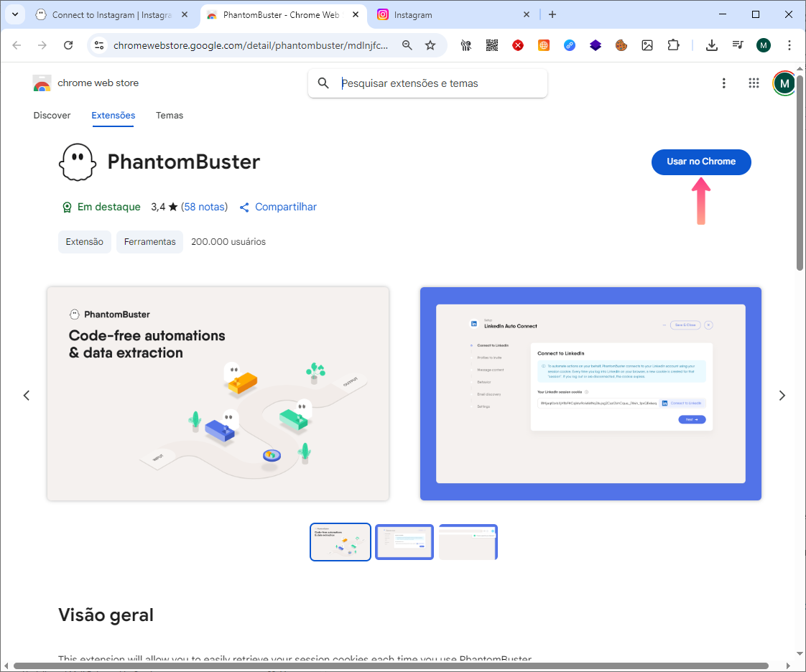Open the Code-free automations preview image

tap(218, 393)
